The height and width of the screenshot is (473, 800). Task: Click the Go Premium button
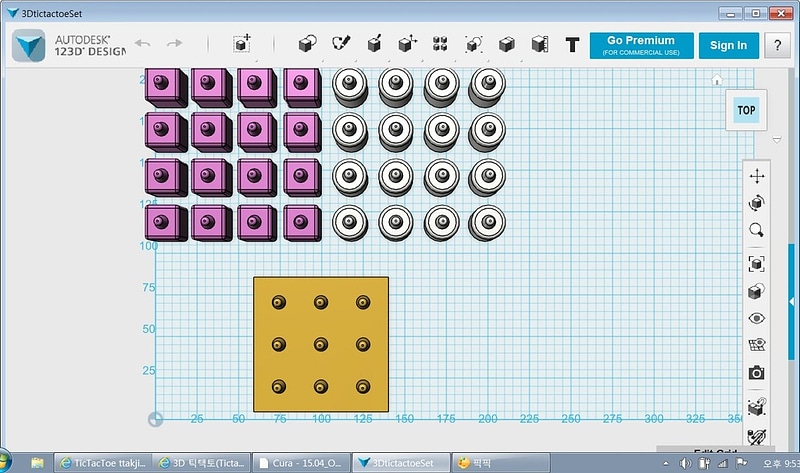(x=641, y=45)
